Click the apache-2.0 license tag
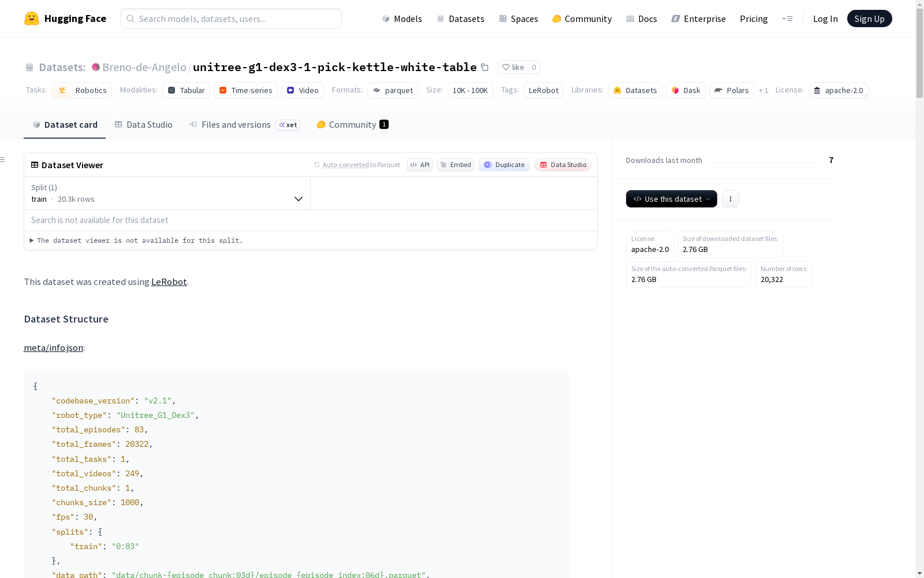The image size is (924, 578). pyautogui.click(x=839, y=90)
